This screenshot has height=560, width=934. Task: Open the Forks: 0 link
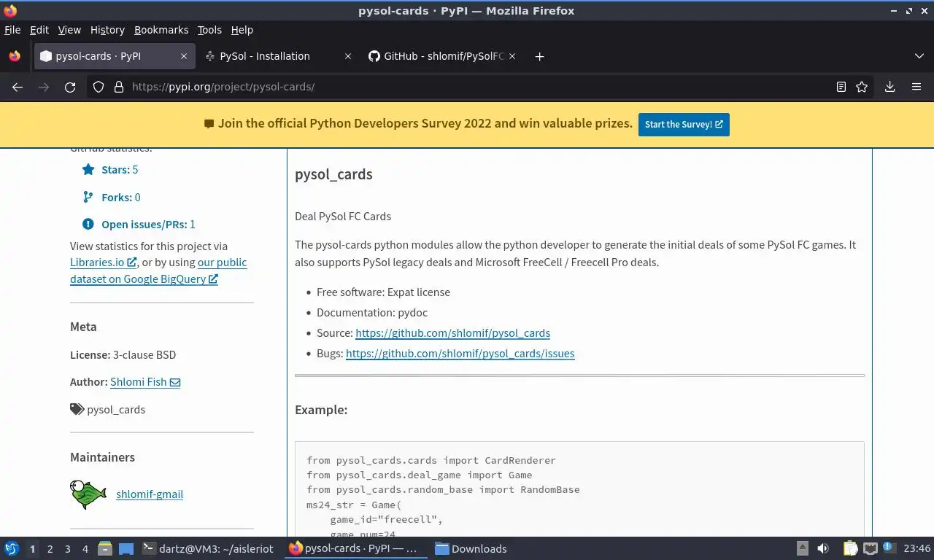[121, 197]
